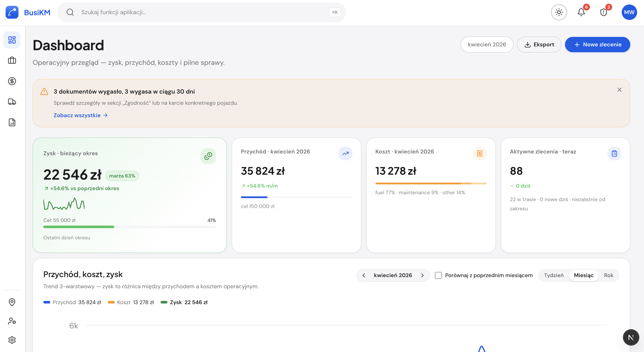Switch chart to Rok view
644x352 pixels.
(x=609, y=275)
